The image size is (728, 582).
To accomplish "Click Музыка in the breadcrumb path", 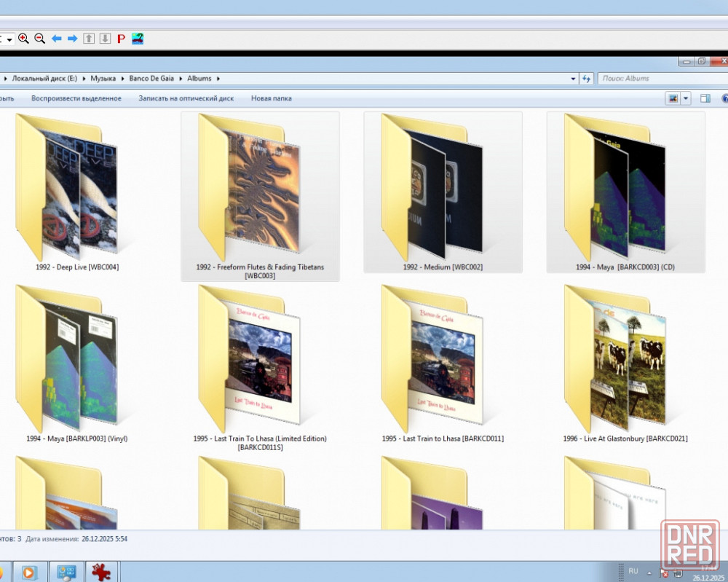I will pyautogui.click(x=103, y=79).
